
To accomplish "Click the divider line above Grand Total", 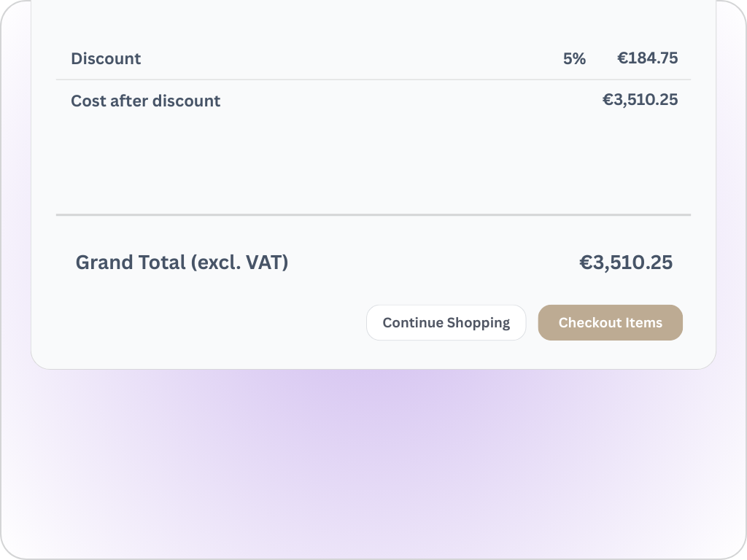I will [x=373, y=215].
